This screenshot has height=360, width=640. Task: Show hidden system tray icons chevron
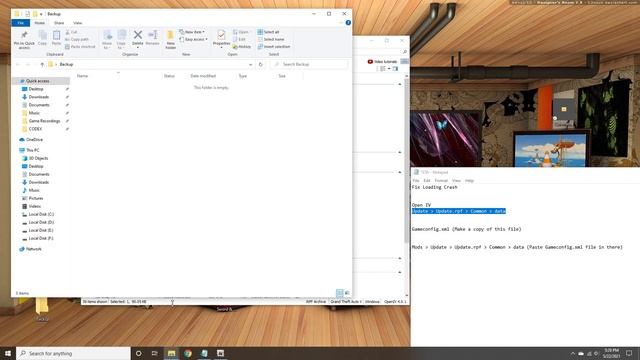point(573,353)
